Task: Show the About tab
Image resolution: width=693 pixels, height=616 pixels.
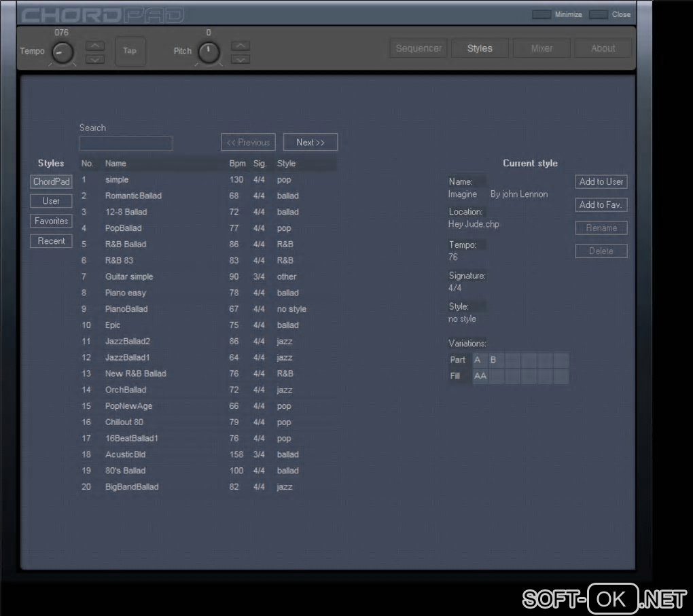Action: [x=603, y=48]
